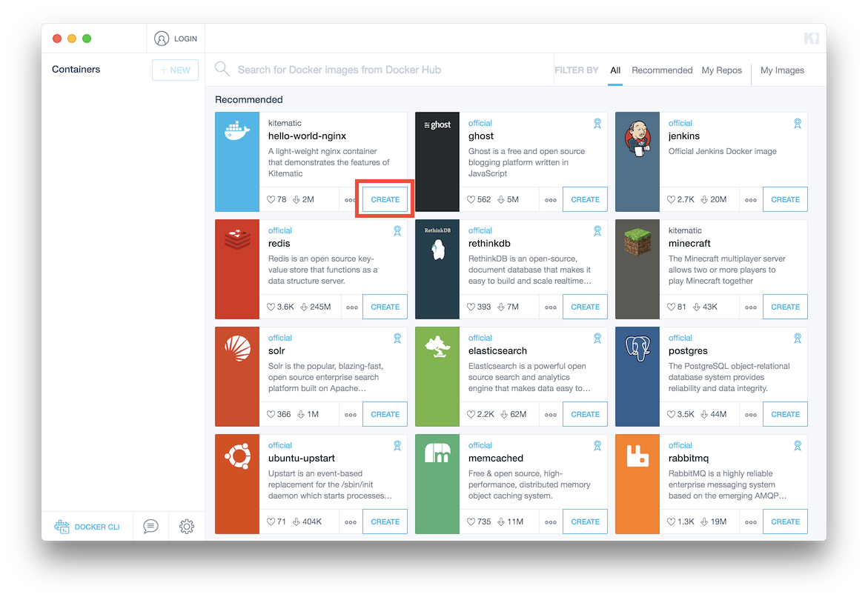The width and height of the screenshot is (868, 600).
Task: Like the redis image heart icon
Action: click(271, 307)
